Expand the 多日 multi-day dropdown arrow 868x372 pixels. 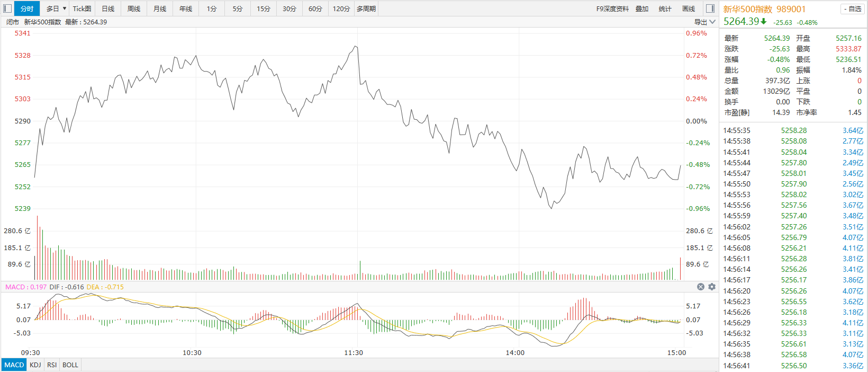pyautogui.click(x=65, y=8)
